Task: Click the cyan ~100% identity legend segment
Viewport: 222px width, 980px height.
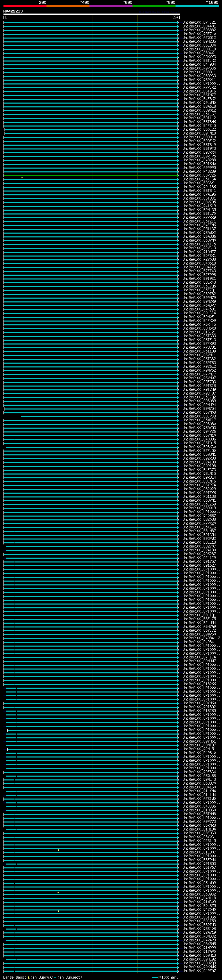Action: coord(197,6)
